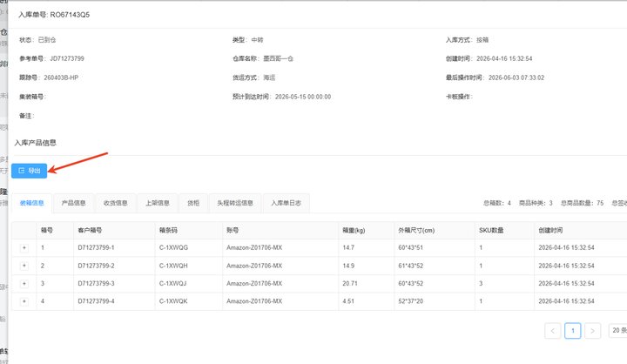Open the 入库单日志 tab
This screenshot has width=627, height=364.
point(286,203)
